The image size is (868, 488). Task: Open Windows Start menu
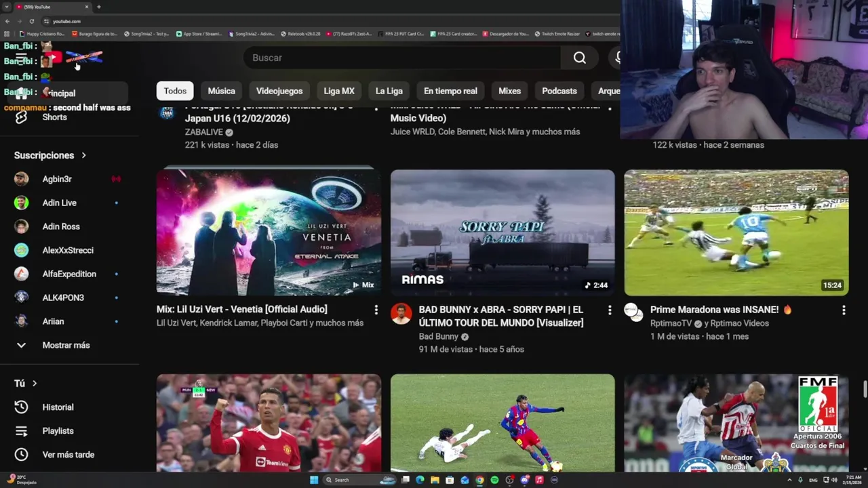coord(314,480)
